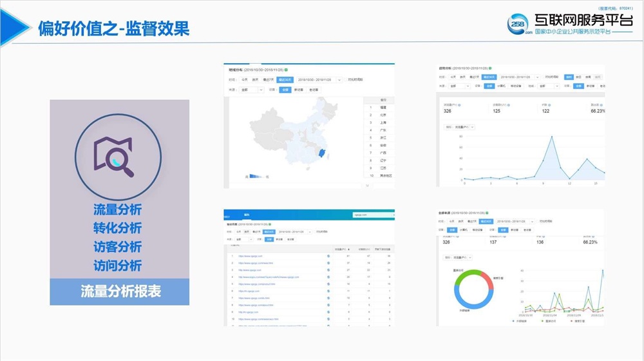Click the highest peak on trend chart
Screen dimensions: 644x361
click(551, 137)
